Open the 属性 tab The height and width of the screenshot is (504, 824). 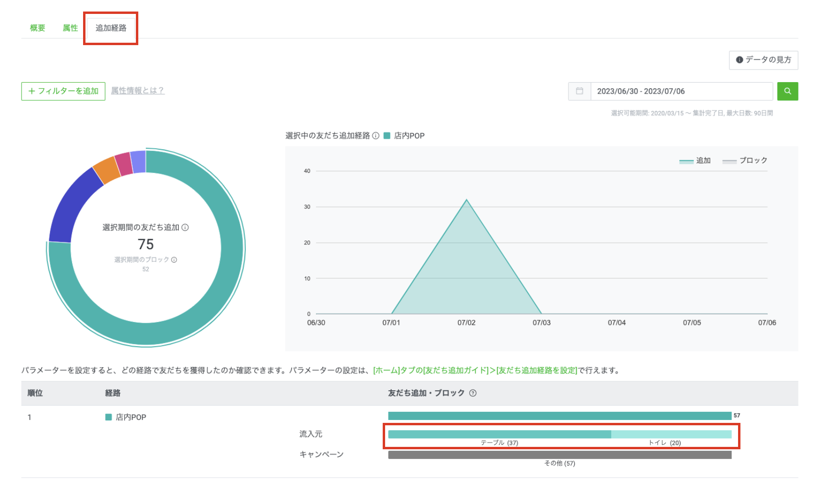coord(70,28)
